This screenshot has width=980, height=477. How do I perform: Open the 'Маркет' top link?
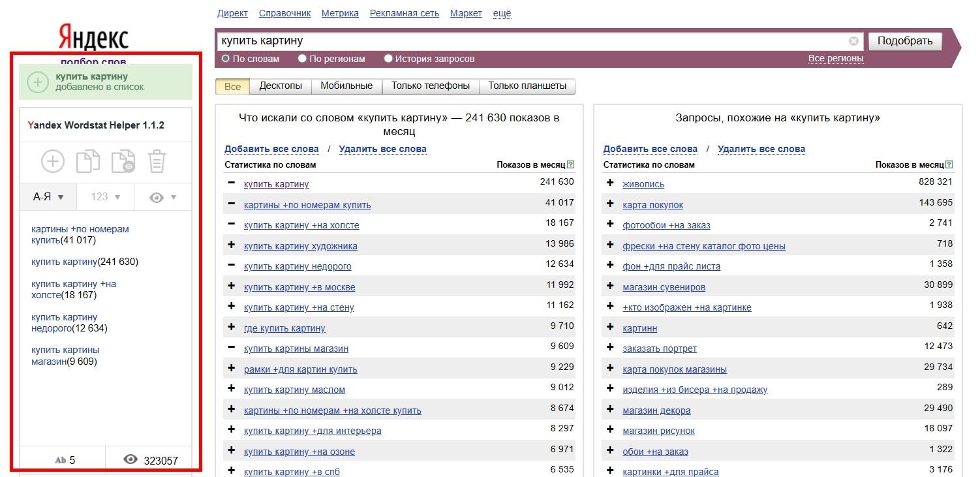(466, 13)
